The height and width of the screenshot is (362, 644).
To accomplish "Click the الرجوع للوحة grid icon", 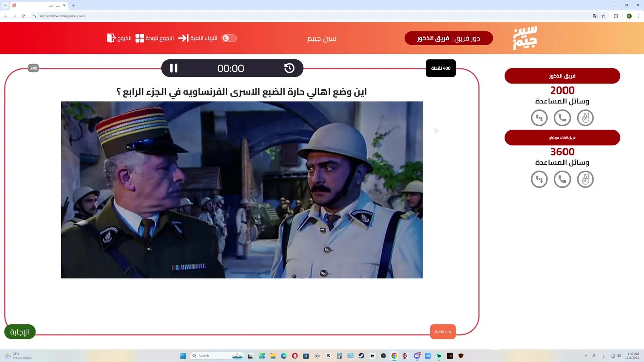I will click(x=140, y=38).
